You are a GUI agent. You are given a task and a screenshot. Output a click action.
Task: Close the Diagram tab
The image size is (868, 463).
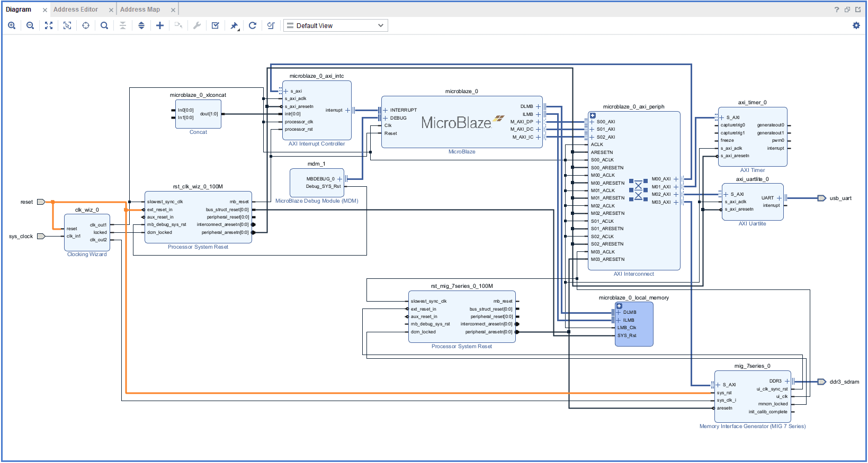44,10
